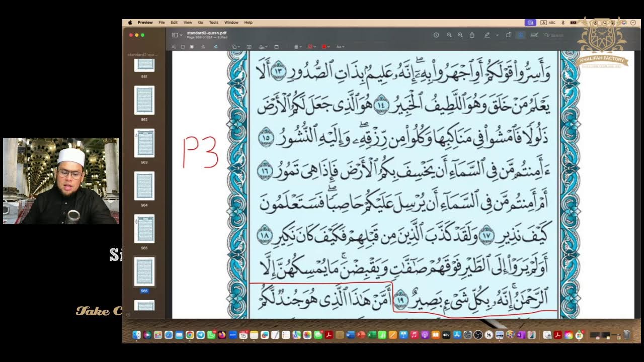Open the Edit menu
The width and height of the screenshot is (644, 362).
tap(174, 23)
